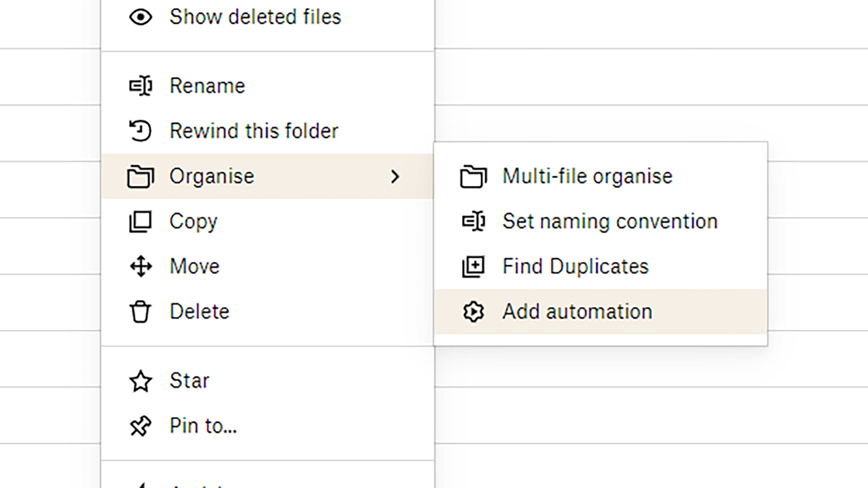Viewport: 868px width, 488px height.
Task: Select Rewind this folder option
Action: coord(268,131)
